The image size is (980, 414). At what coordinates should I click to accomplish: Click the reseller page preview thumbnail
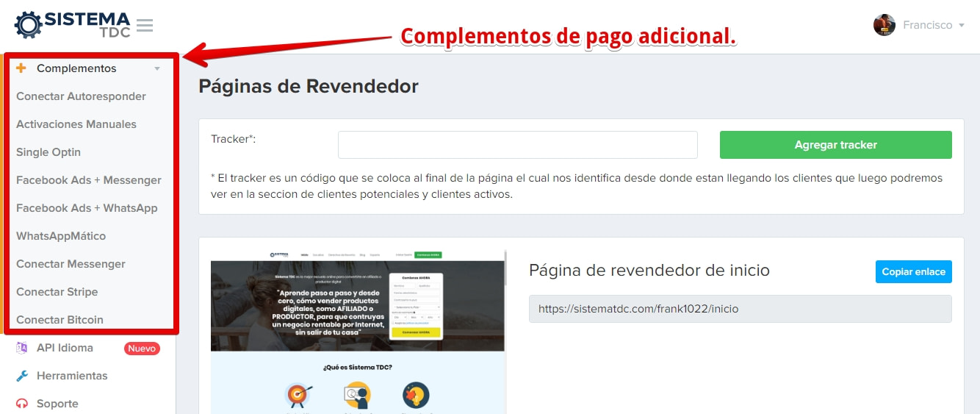[359, 332]
